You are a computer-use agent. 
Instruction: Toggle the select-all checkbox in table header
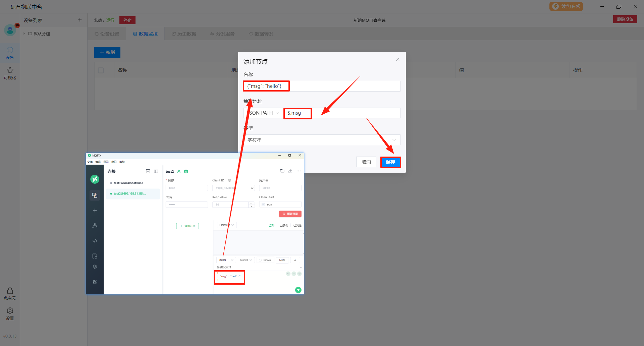click(101, 70)
